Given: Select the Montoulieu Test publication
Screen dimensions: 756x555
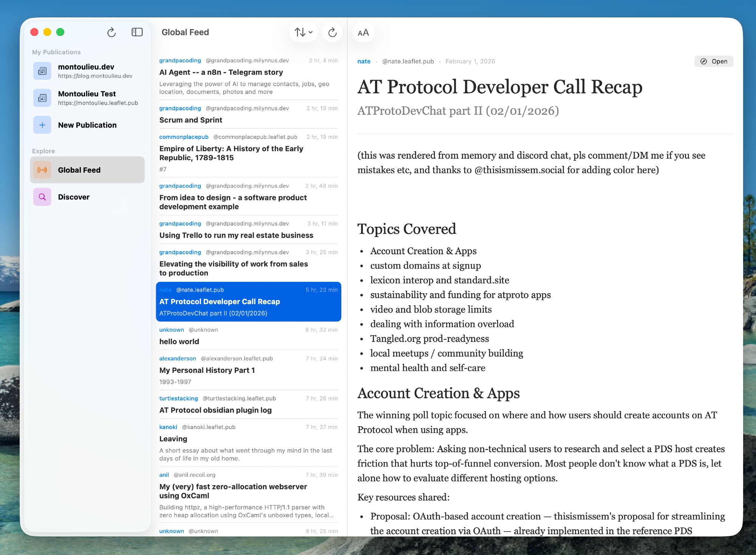Looking at the screenshot, I should [x=87, y=97].
